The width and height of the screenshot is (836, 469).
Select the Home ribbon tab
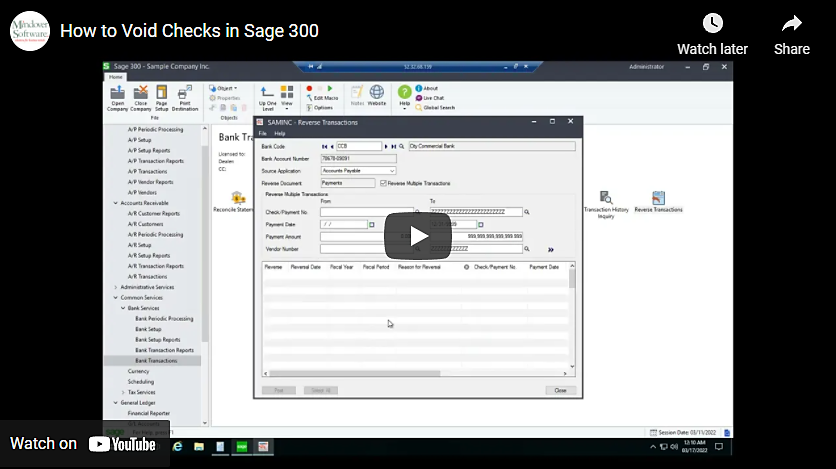click(x=116, y=77)
